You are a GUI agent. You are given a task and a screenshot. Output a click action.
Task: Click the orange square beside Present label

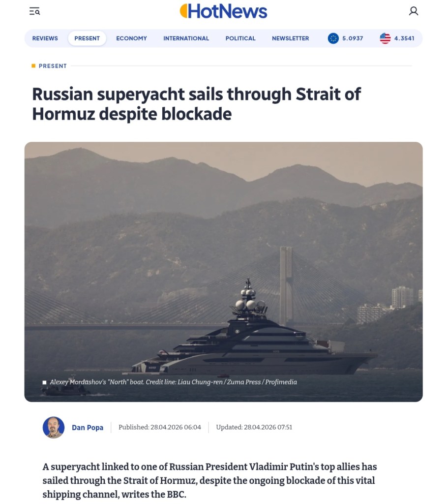click(33, 66)
